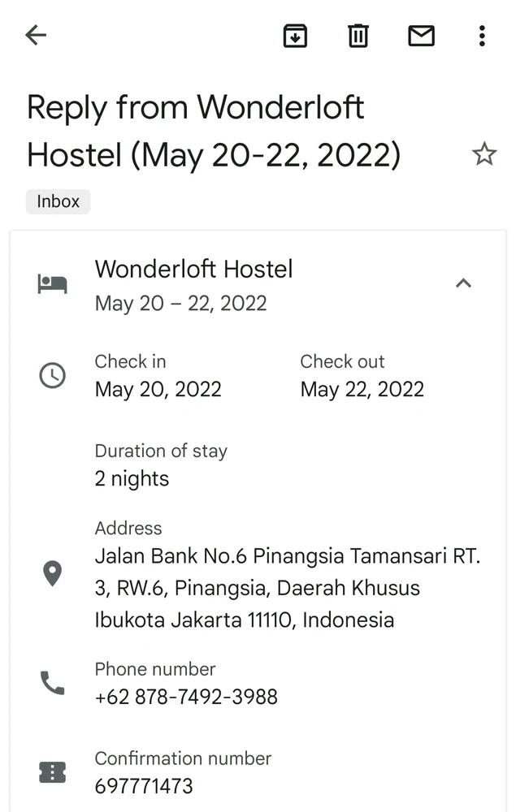Click the clock check-in icon

pos(53,375)
